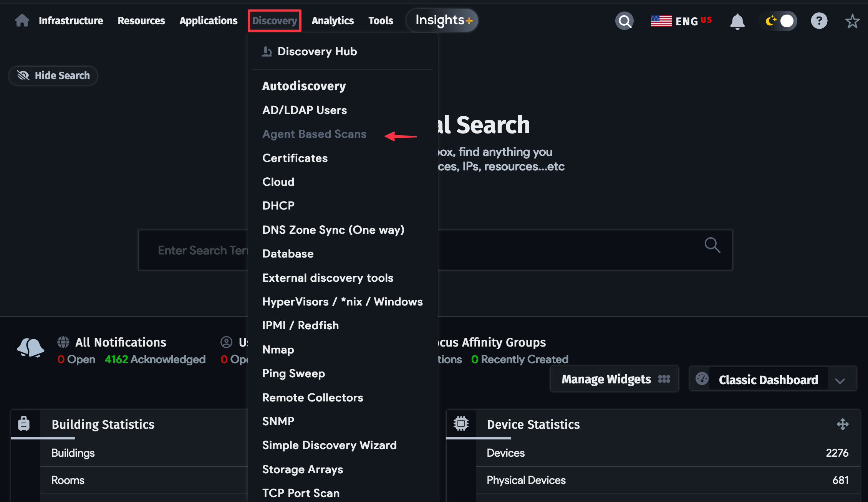
Task: Toggle dark mode using the theme switch
Action: tap(778, 21)
